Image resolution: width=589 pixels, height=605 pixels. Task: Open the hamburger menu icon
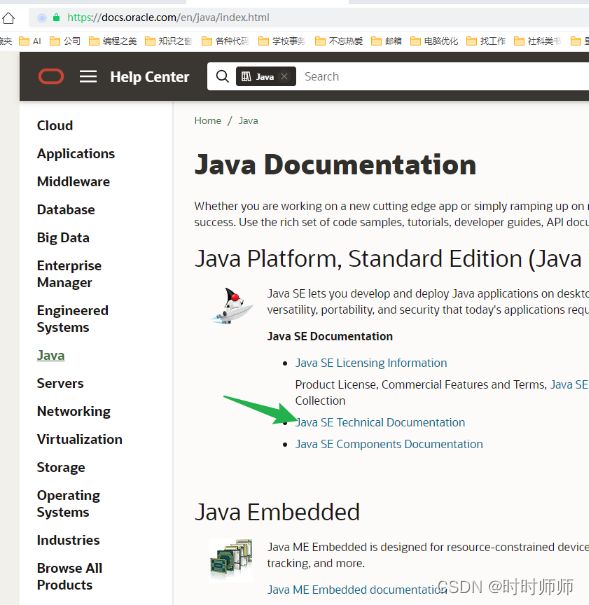tap(88, 76)
